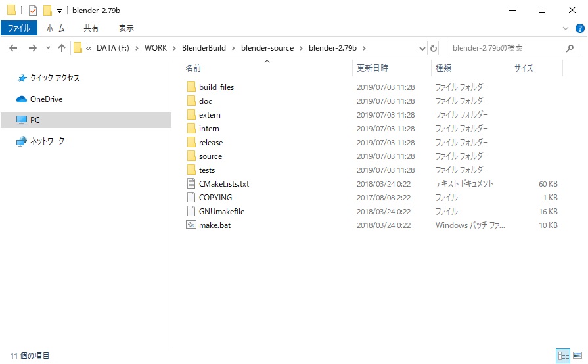Select OneDrive in navigation pane
The height and width of the screenshot is (364, 588).
(46, 99)
